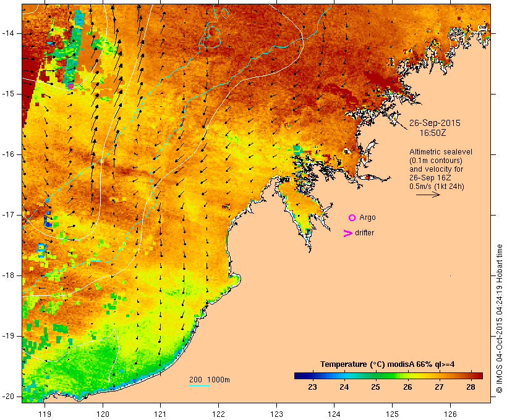This screenshot has width=507, height=420.
Task: Click the cyan isobath line sample in legend
Action: [200, 385]
